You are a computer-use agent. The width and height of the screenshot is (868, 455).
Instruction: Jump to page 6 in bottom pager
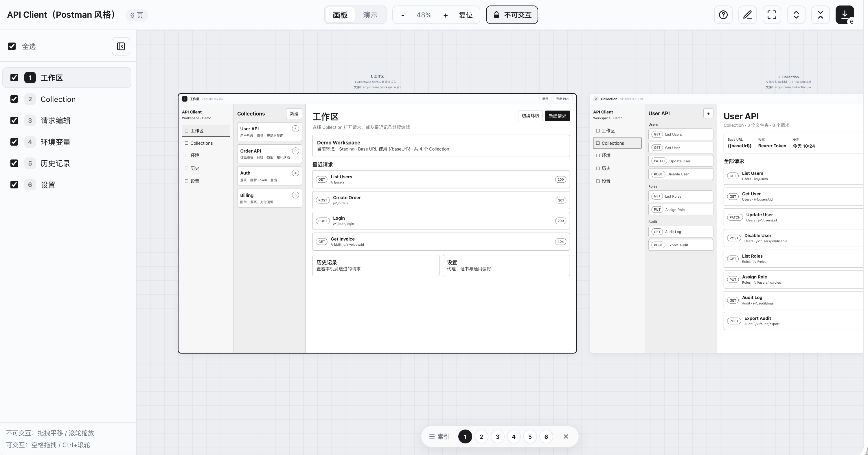coord(546,436)
